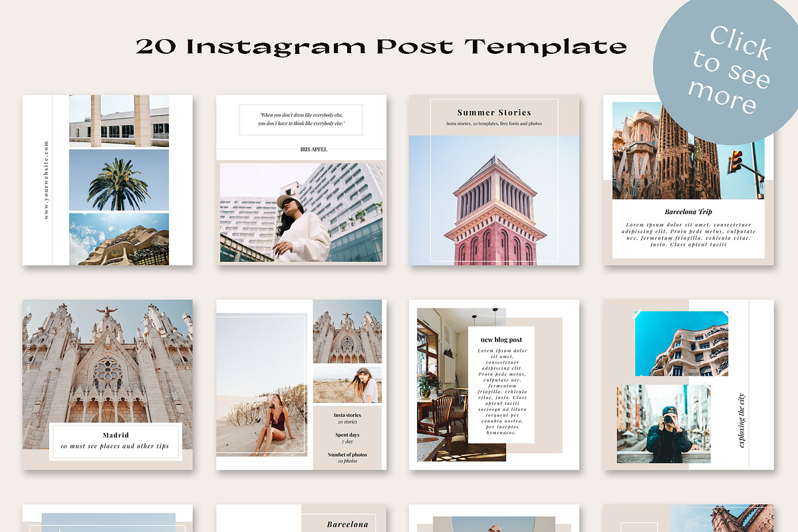Select the blog post lorem ipsum paragraph
Image resolution: width=798 pixels, height=532 pixels.
click(x=502, y=390)
